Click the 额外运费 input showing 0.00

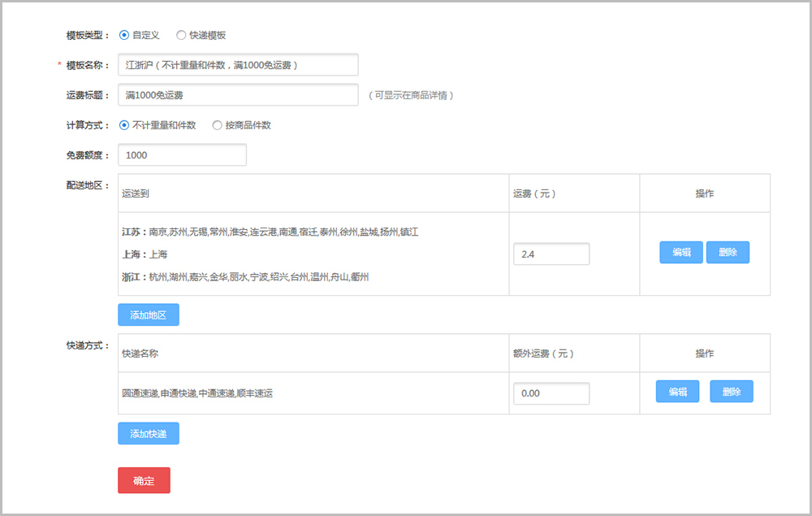(551, 393)
